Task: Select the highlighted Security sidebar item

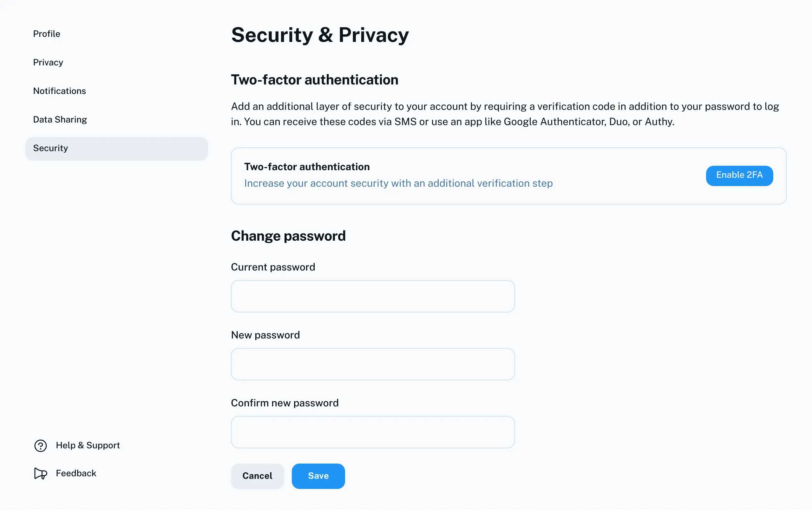Action: (x=117, y=149)
